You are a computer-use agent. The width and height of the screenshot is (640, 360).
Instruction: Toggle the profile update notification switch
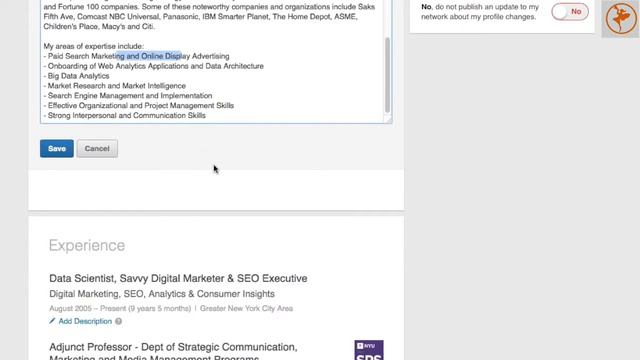pyautogui.click(x=570, y=12)
